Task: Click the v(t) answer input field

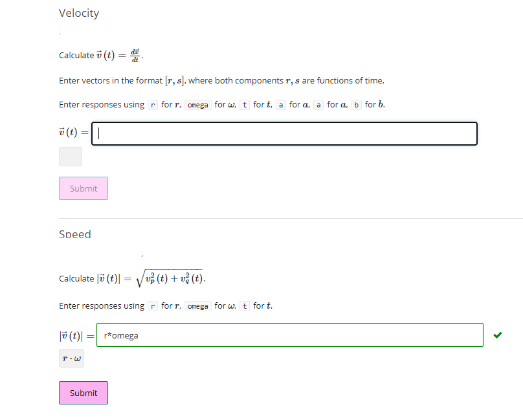Action: [x=285, y=133]
